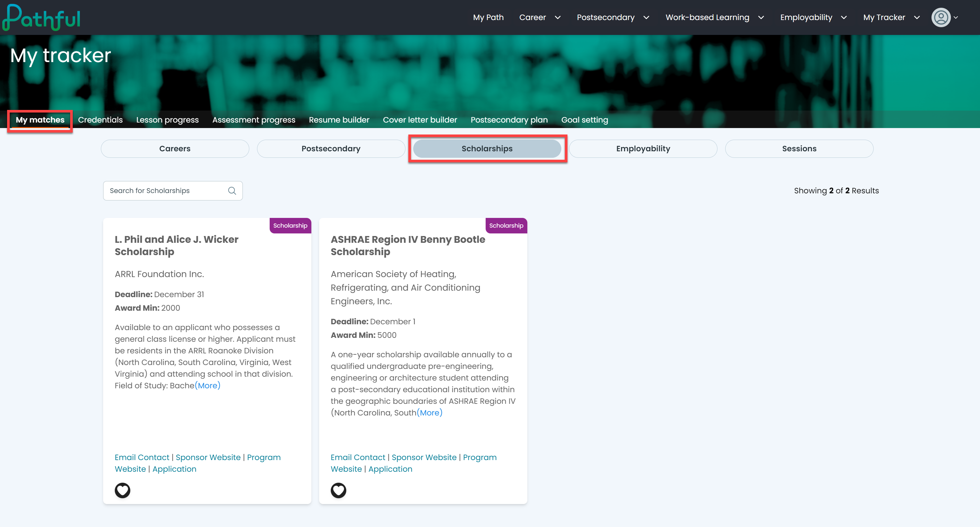Screen dimensions: 980x527
Task: Expand (More) on the Wicker Scholarship description
Action: click(208, 385)
